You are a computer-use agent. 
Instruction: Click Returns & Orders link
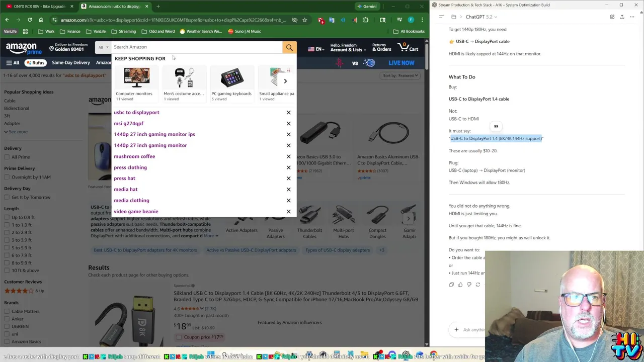click(381, 48)
